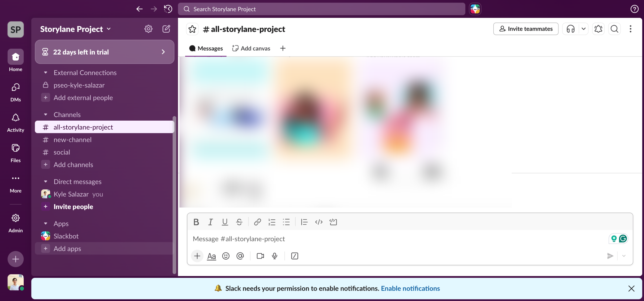The height and width of the screenshot is (301, 644).
Task: Toggle the channel notifications bell icon
Action: pos(598,29)
